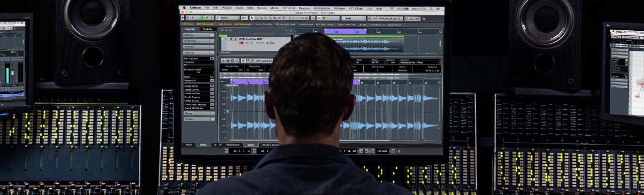The image size is (644, 195).
Task: Open the Project menu
Action: coord(226,8)
